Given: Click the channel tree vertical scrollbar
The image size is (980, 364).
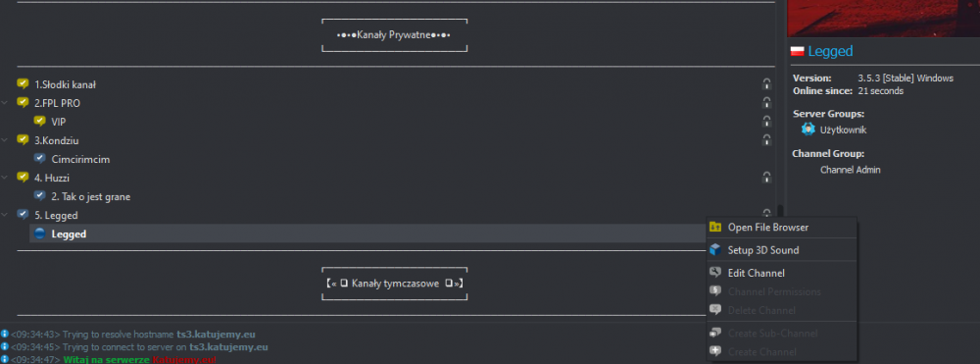Looking at the screenshot, I should (x=779, y=215).
